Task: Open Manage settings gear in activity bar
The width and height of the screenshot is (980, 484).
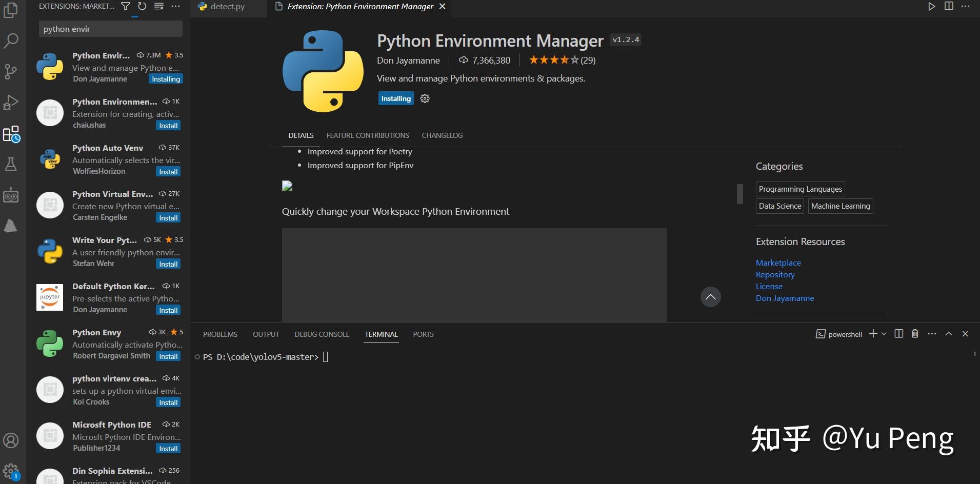Action: (x=11, y=471)
